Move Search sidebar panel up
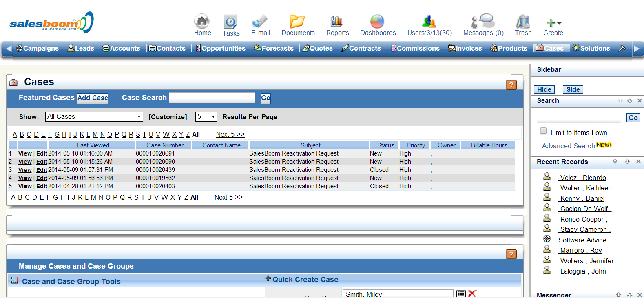644x298 pixels. click(x=620, y=100)
